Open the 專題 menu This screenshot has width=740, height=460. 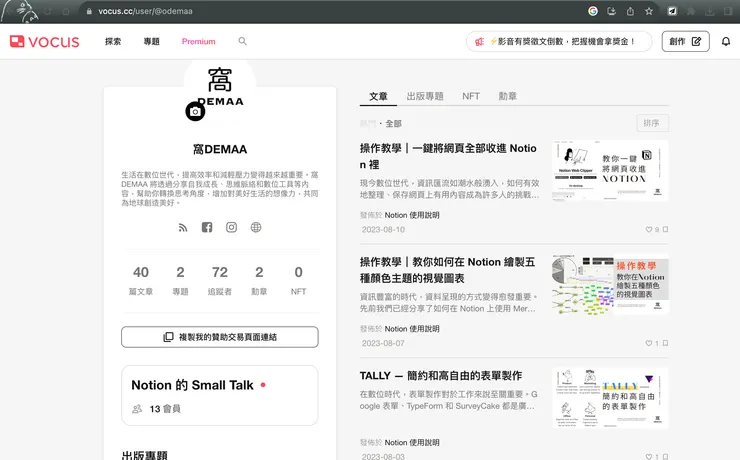click(151, 42)
